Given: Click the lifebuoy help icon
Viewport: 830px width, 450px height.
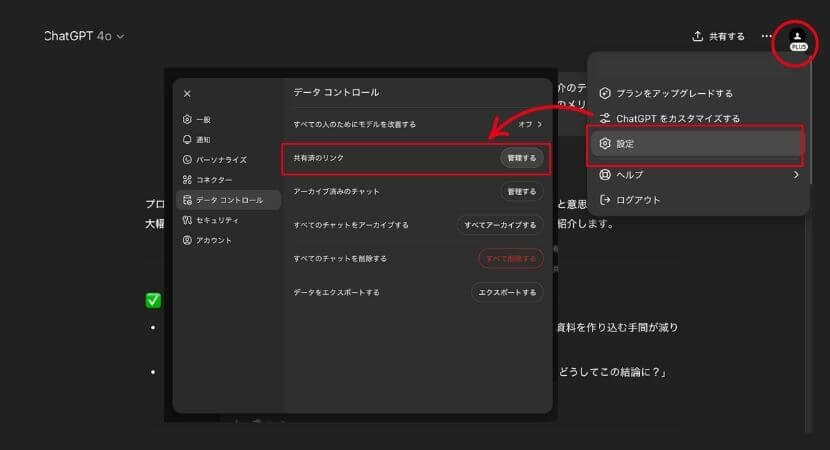Looking at the screenshot, I should (x=605, y=175).
